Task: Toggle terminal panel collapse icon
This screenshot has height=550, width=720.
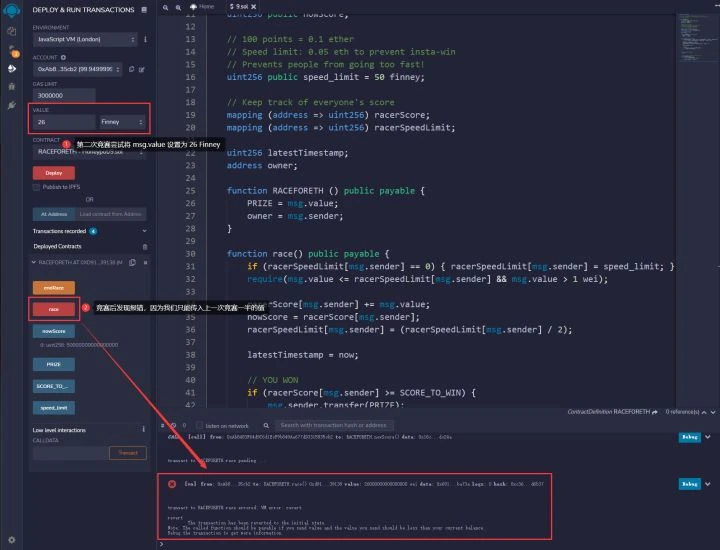Action: click(163, 426)
